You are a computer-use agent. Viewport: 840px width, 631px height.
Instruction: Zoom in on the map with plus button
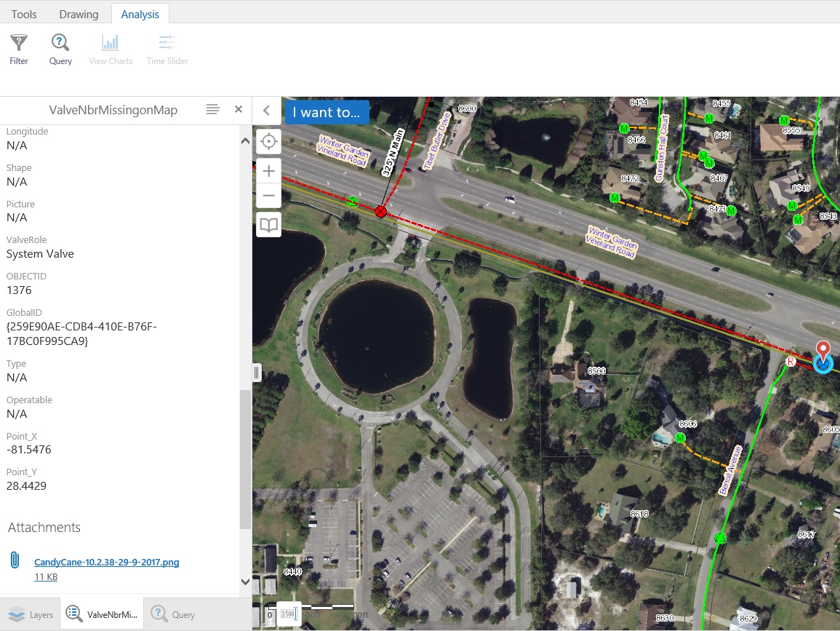point(269,171)
